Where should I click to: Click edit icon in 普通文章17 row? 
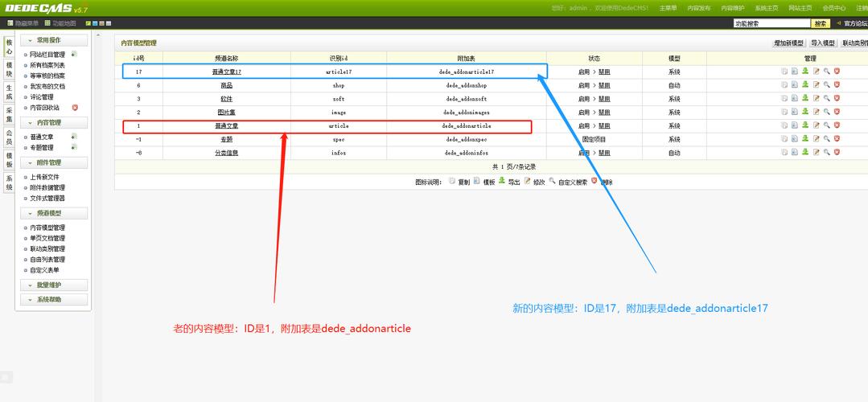click(816, 71)
